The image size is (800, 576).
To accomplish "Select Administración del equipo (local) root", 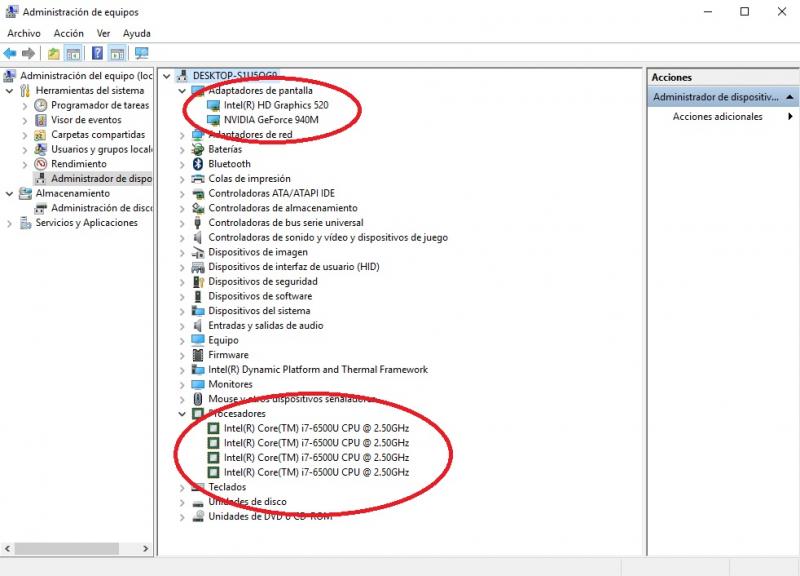I will [x=86, y=76].
